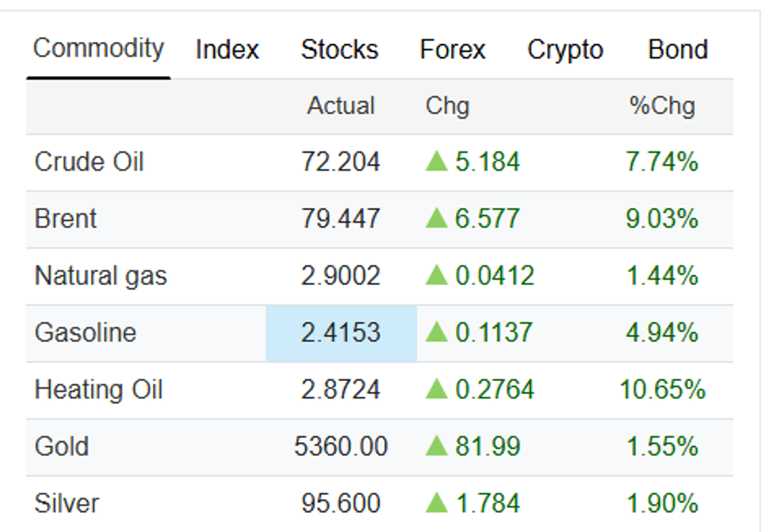This screenshot has height=532, width=766.
Task: Select the up arrow icon beside Gold
Action: 437,446
